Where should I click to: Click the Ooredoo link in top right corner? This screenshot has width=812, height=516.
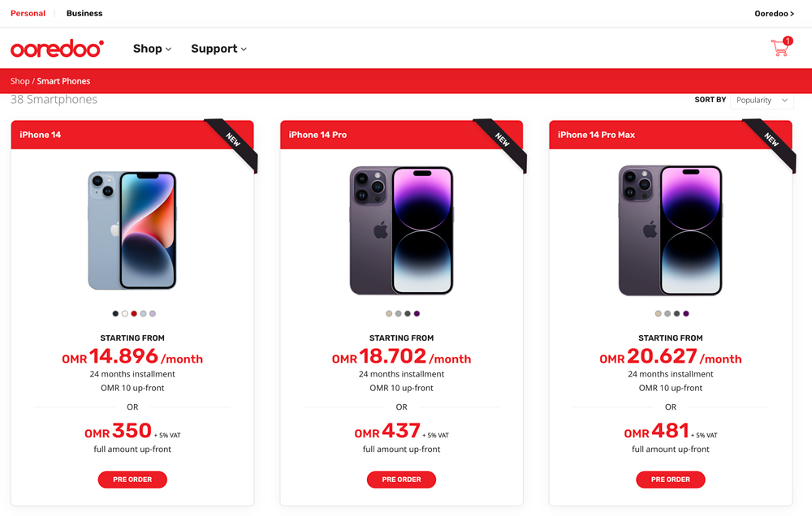pos(774,13)
